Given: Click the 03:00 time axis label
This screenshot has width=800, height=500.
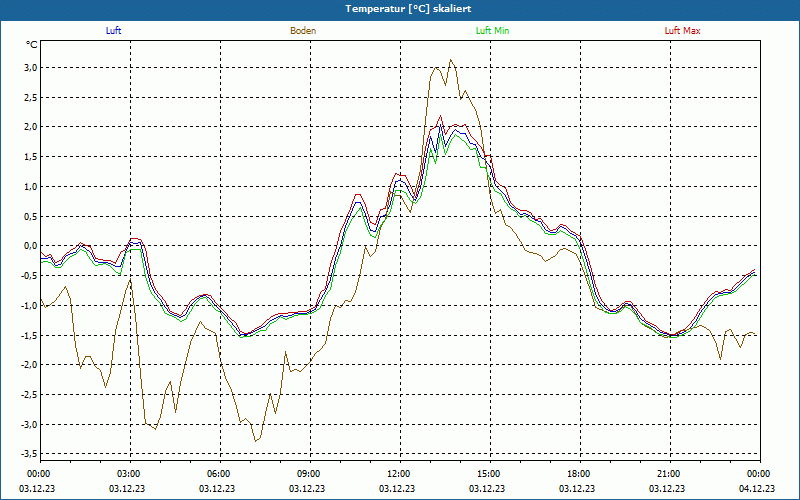Looking at the screenshot, I should tap(129, 474).
